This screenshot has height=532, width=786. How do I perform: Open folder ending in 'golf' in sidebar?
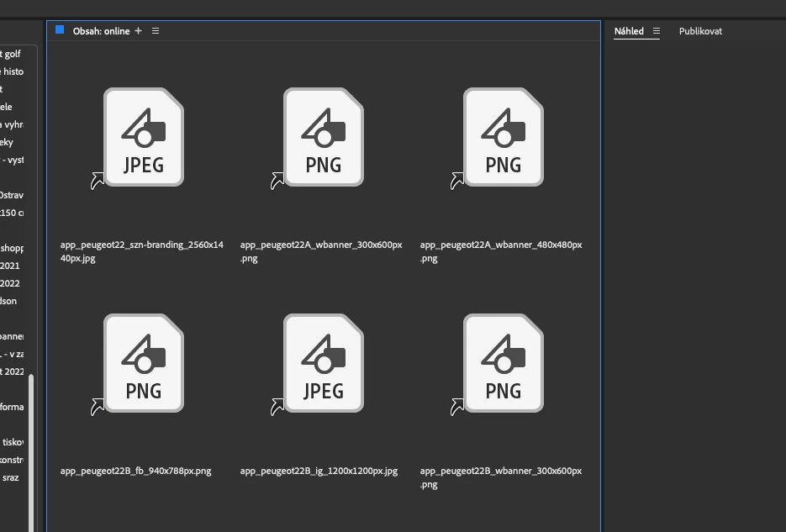tap(11, 54)
